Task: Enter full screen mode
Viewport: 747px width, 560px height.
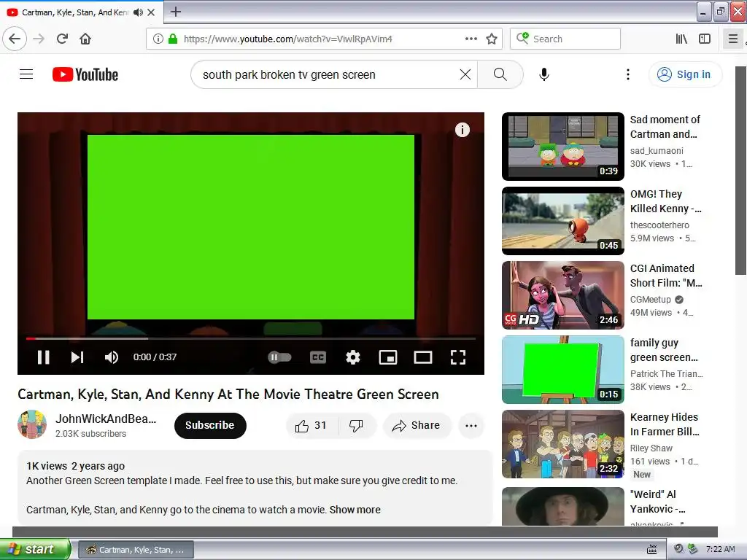Action: (x=458, y=357)
